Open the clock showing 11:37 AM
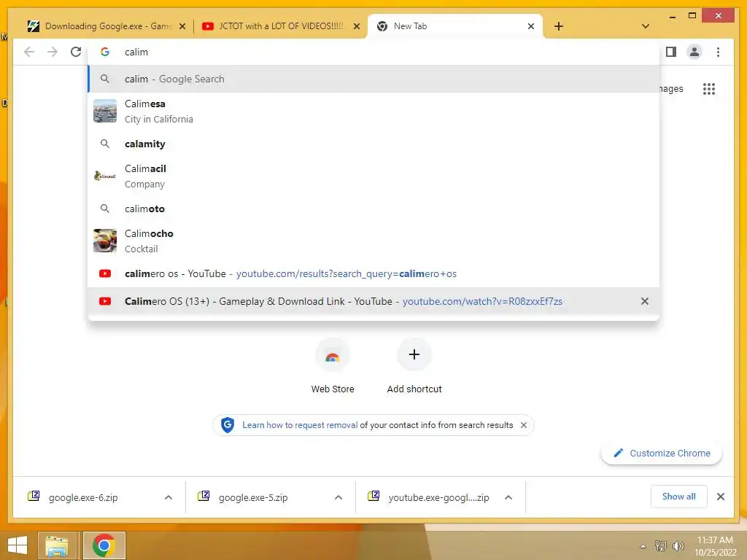Viewport: 747px width, 560px height. (x=715, y=546)
